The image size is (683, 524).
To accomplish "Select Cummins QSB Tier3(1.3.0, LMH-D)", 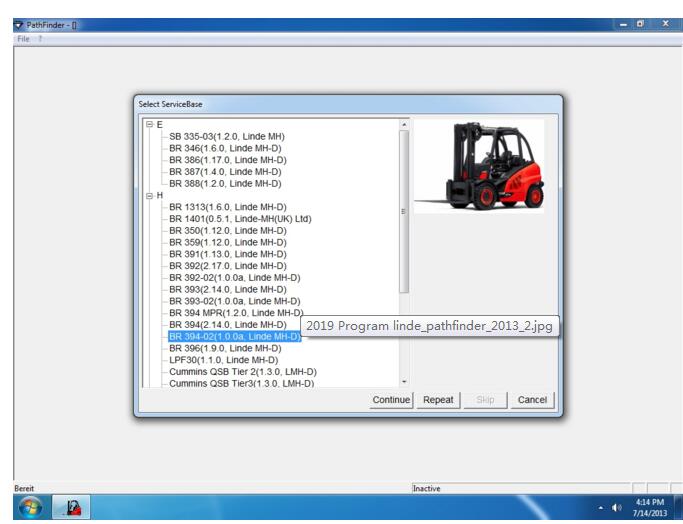I will tap(242, 383).
